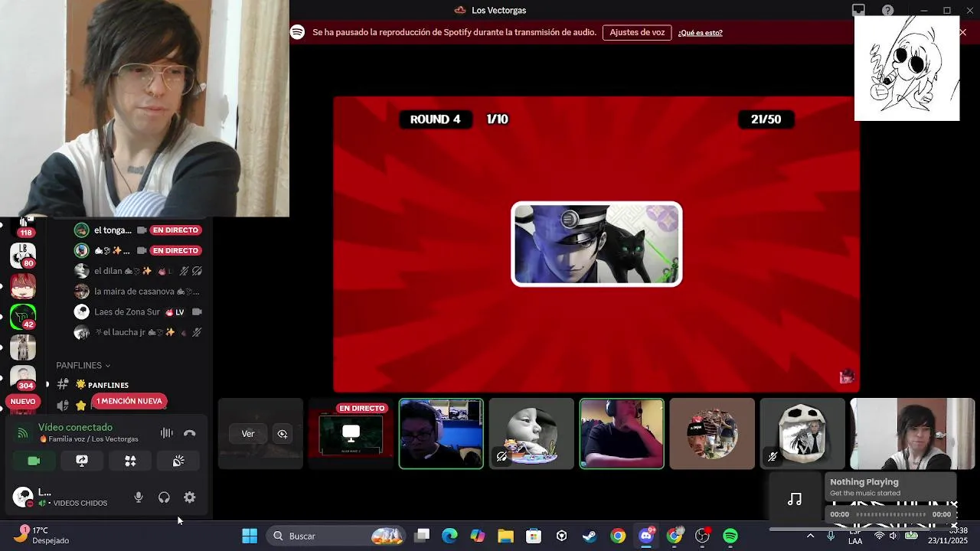Seek on the Nothing Playing progress bar
Screen dimensions: 980x551
point(891,514)
